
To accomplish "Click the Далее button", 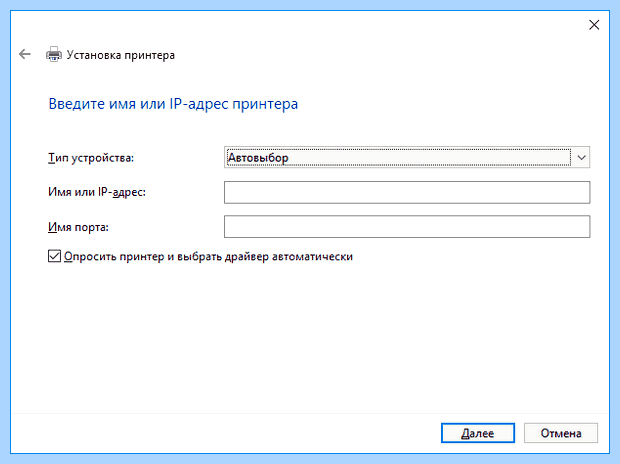I will (478, 433).
